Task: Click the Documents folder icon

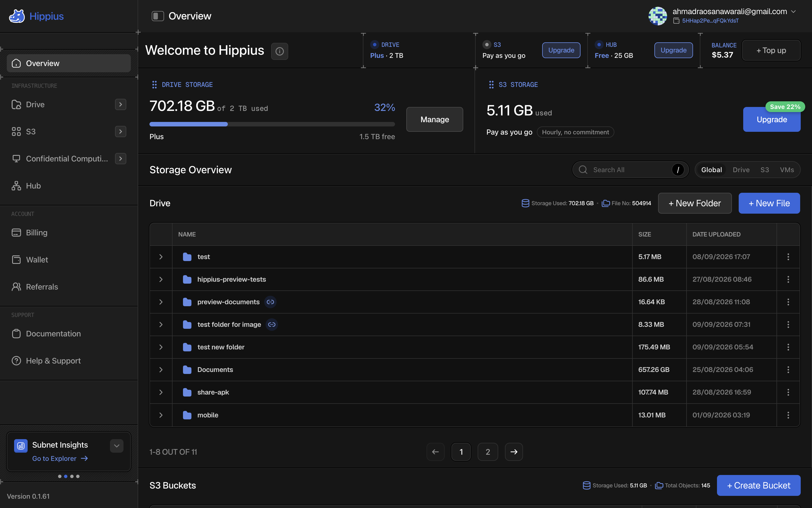Action: (x=187, y=370)
